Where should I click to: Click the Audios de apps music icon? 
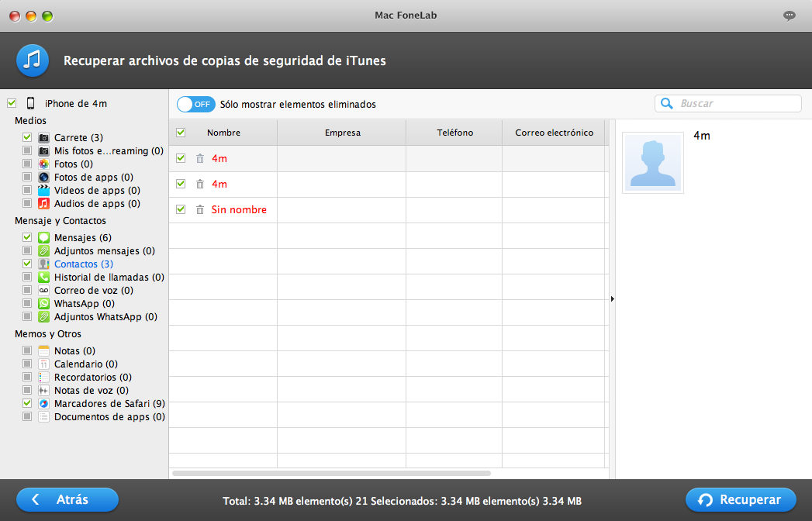44,204
